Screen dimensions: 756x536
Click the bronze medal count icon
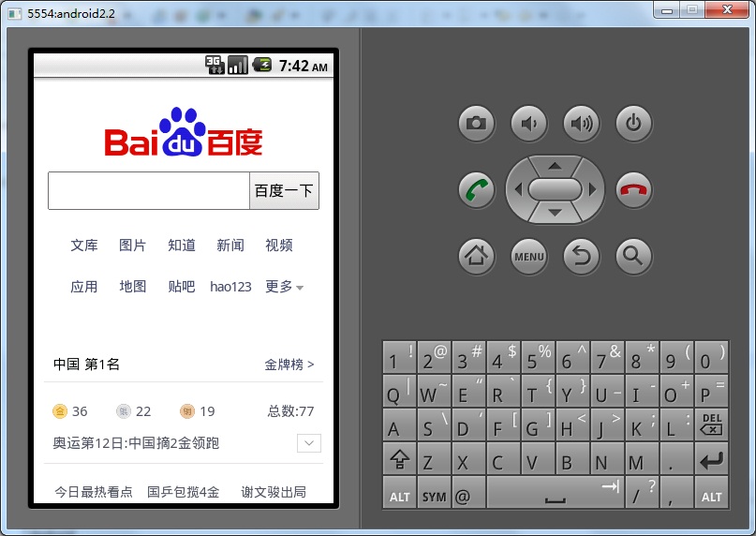(x=187, y=411)
